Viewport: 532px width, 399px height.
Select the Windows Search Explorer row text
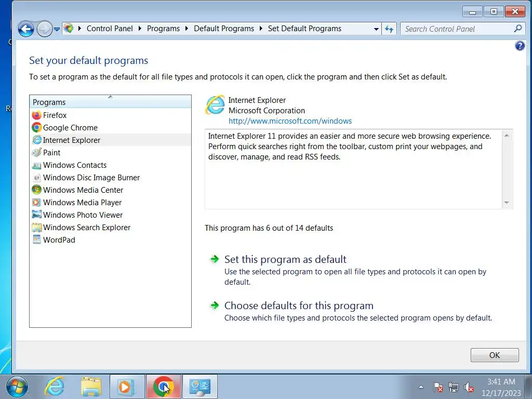87,228
